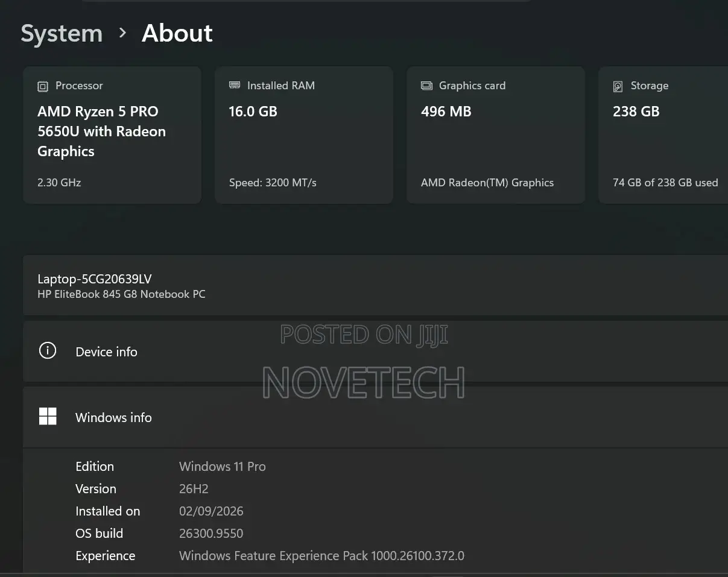Click the device name "Laptop-5CG20639LV"
The width and height of the screenshot is (728, 577).
tap(95, 279)
